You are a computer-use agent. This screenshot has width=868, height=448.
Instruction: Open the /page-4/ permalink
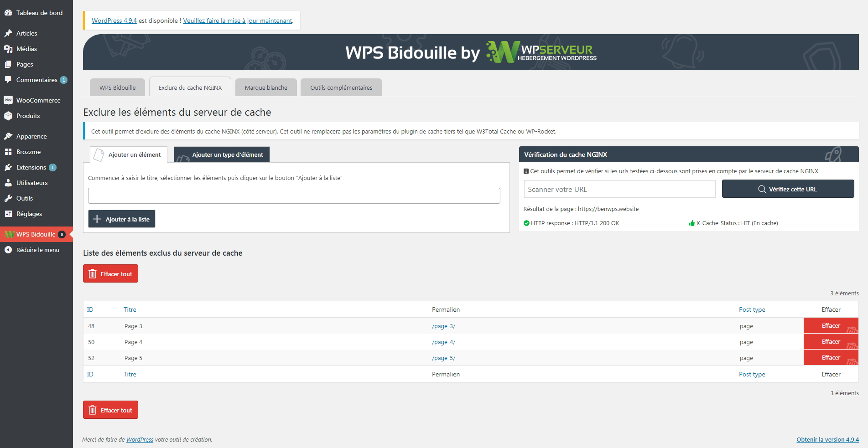[443, 342]
